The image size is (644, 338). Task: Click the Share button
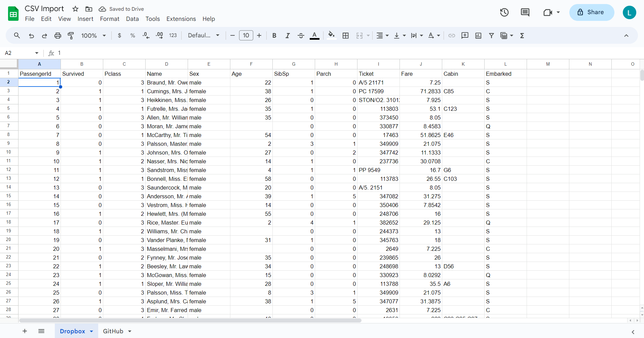(x=591, y=12)
